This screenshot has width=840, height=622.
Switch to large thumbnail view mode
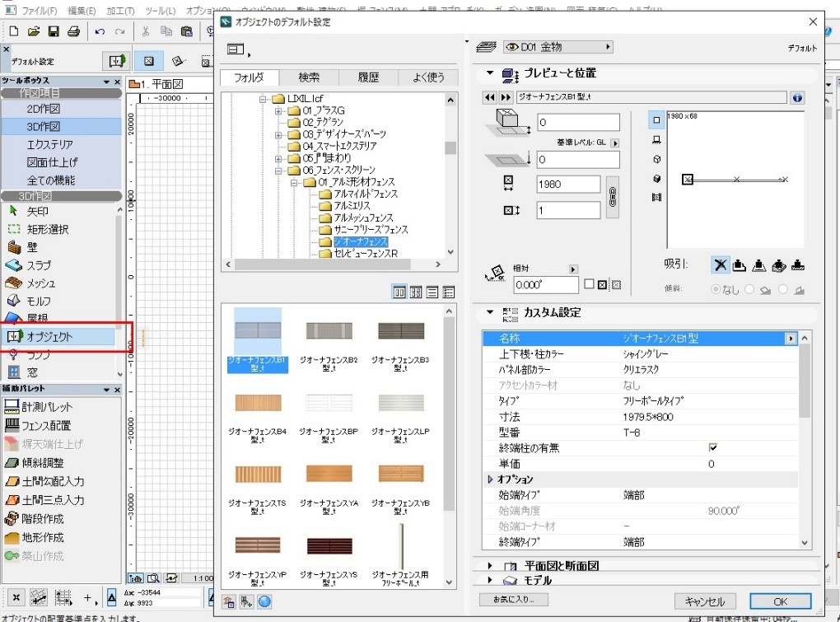pyautogui.click(x=399, y=292)
